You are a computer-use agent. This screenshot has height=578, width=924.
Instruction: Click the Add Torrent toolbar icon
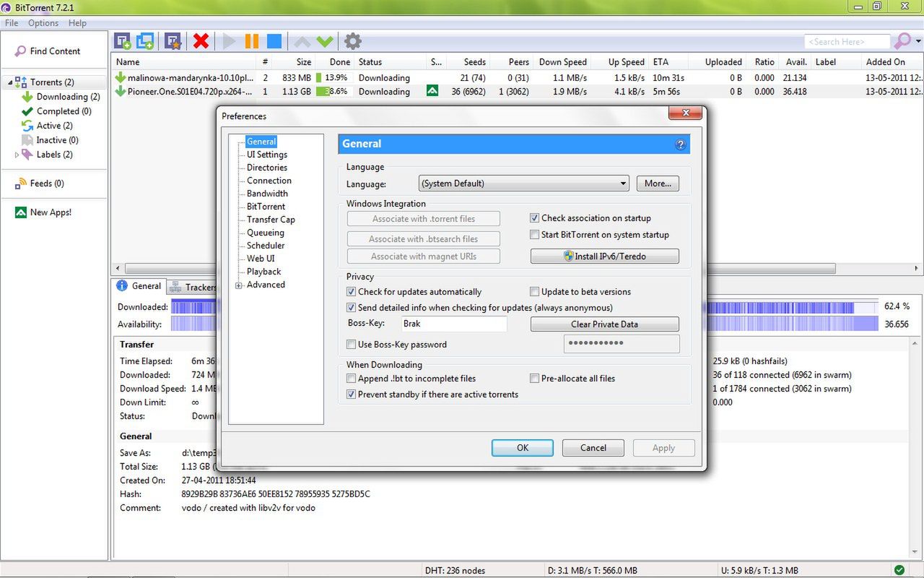click(123, 41)
